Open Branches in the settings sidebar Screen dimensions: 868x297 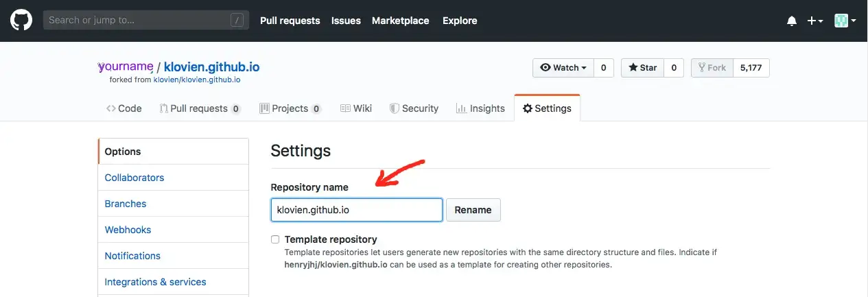click(x=173, y=204)
